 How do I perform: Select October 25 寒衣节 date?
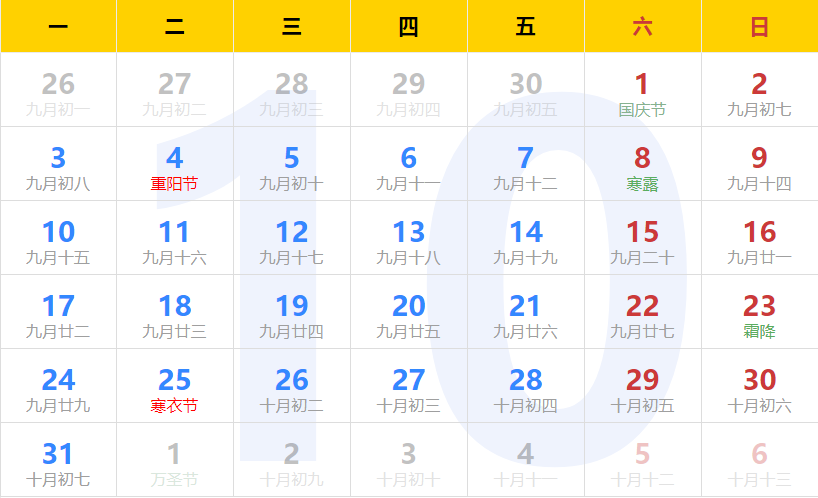pos(174,388)
